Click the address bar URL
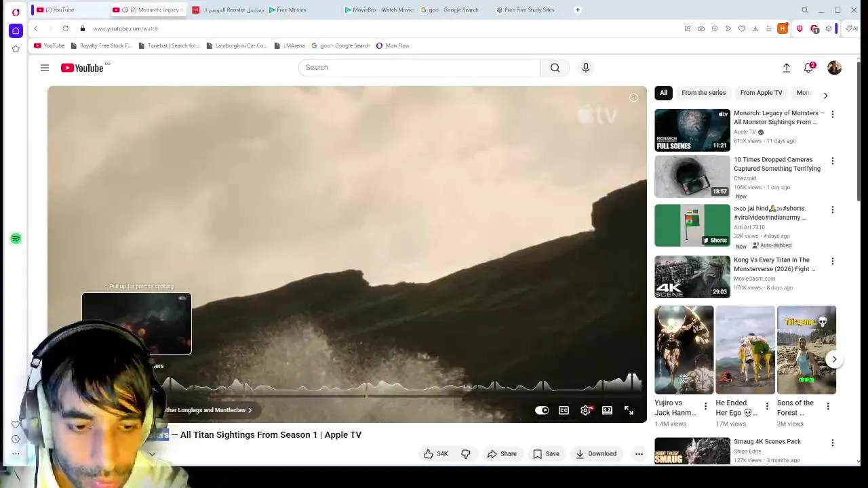 (125, 28)
